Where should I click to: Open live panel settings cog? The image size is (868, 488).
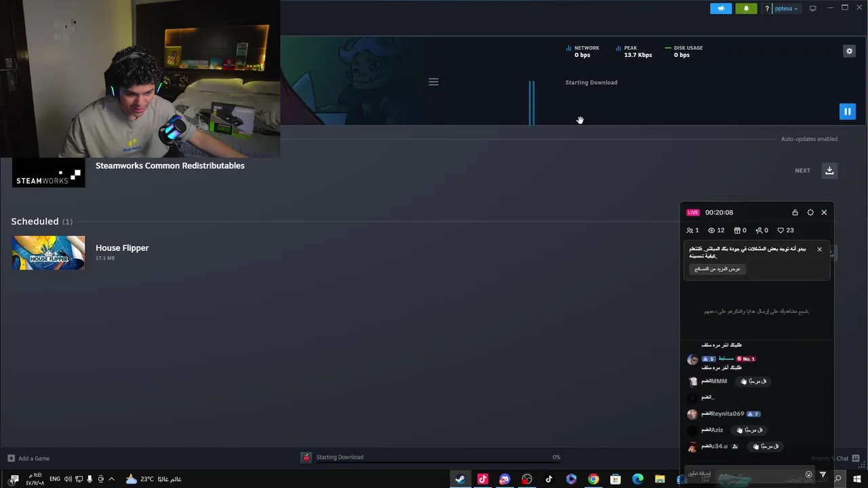[x=810, y=212]
